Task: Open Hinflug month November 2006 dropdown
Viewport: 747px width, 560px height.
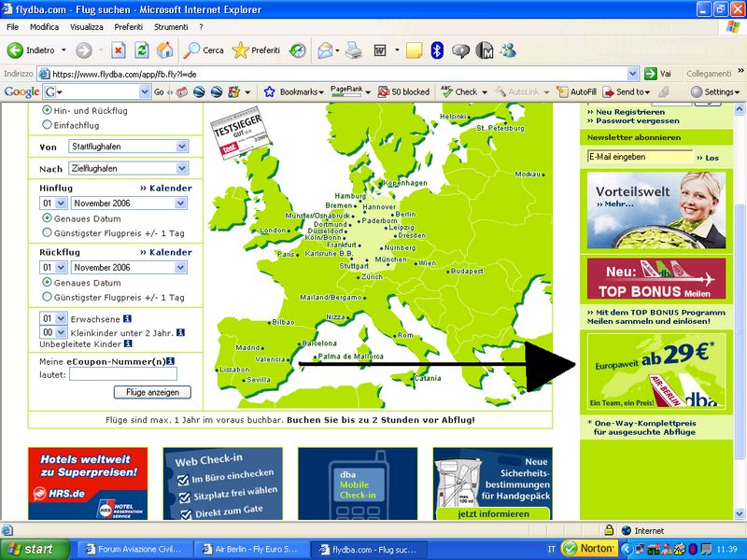Action: 129,203
